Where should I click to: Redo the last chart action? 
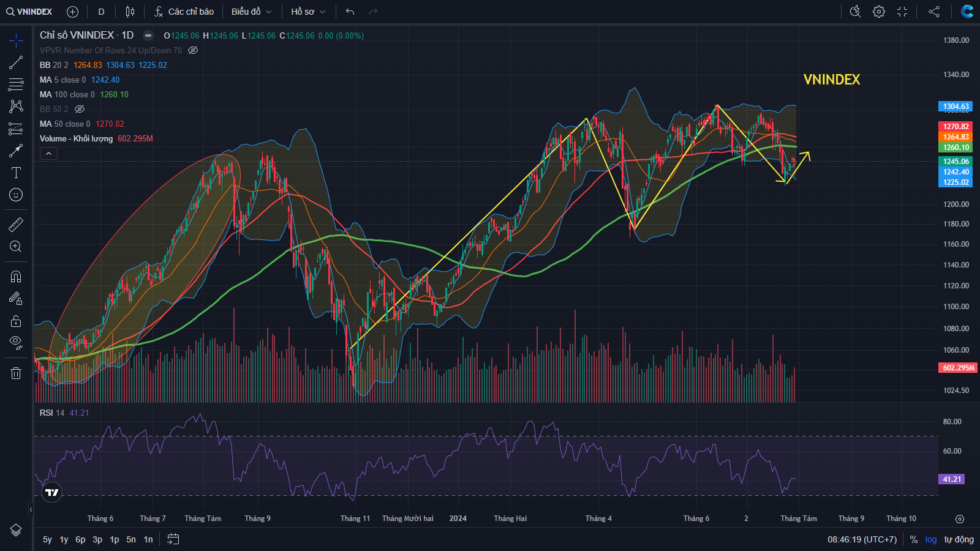pos(373,12)
